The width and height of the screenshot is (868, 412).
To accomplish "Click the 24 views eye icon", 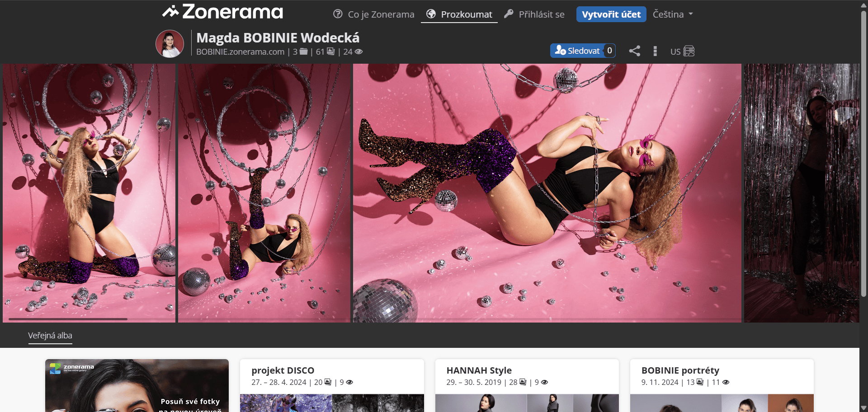I will (x=359, y=51).
